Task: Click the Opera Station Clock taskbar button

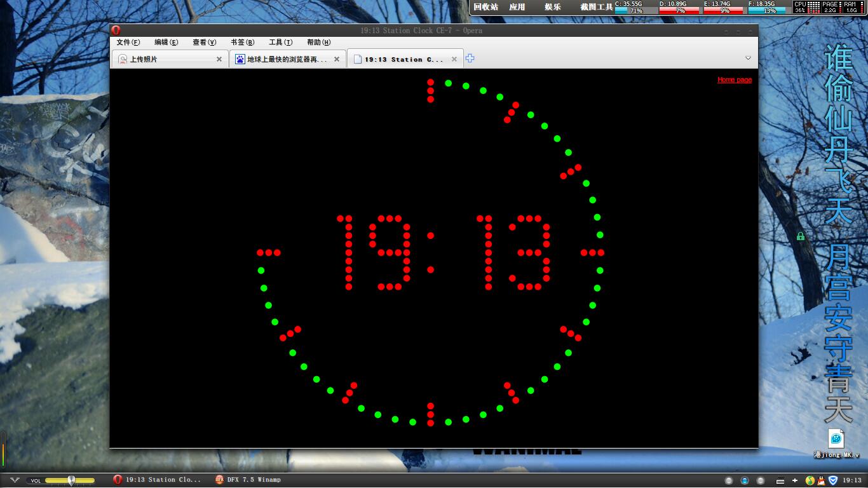Action: click(x=157, y=480)
